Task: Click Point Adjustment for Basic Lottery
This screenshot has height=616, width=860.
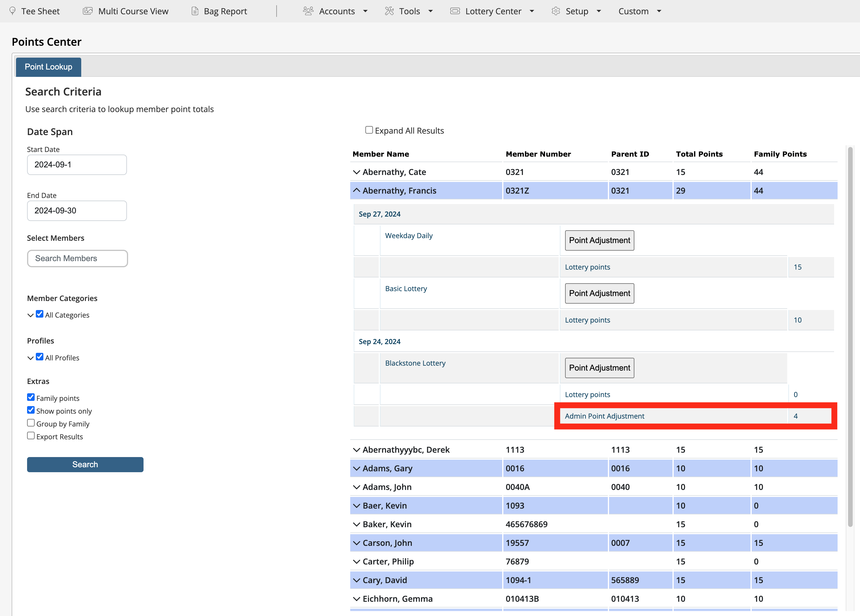Action: (599, 293)
